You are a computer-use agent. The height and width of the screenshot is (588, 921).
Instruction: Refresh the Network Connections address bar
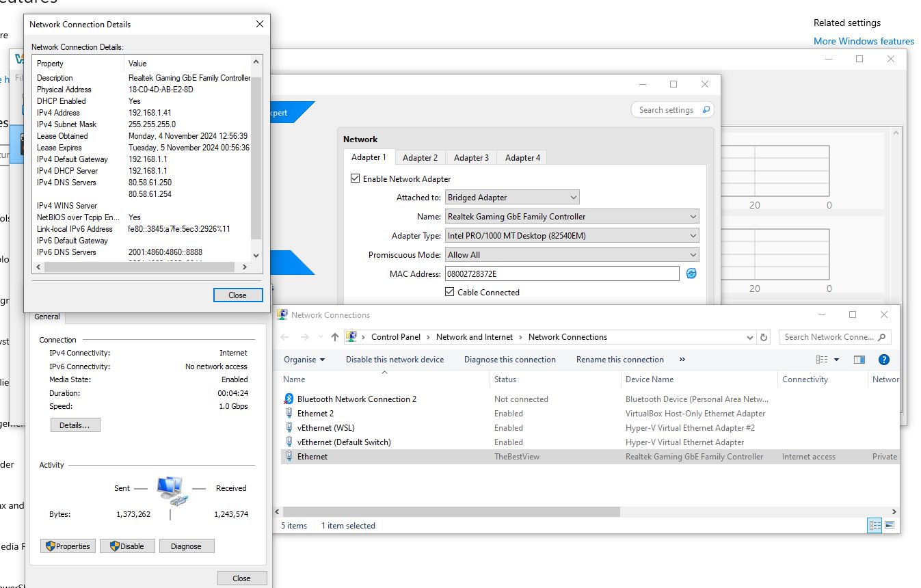pyautogui.click(x=764, y=336)
